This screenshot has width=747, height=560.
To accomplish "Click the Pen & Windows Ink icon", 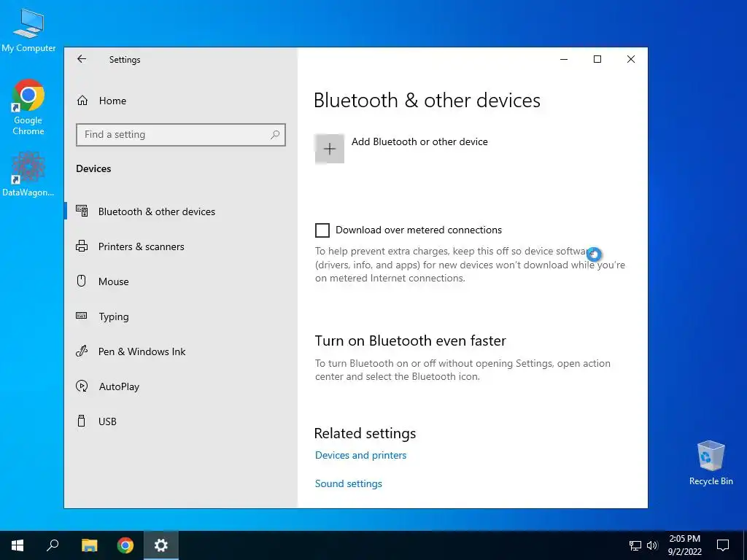I will pyautogui.click(x=82, y=351).
